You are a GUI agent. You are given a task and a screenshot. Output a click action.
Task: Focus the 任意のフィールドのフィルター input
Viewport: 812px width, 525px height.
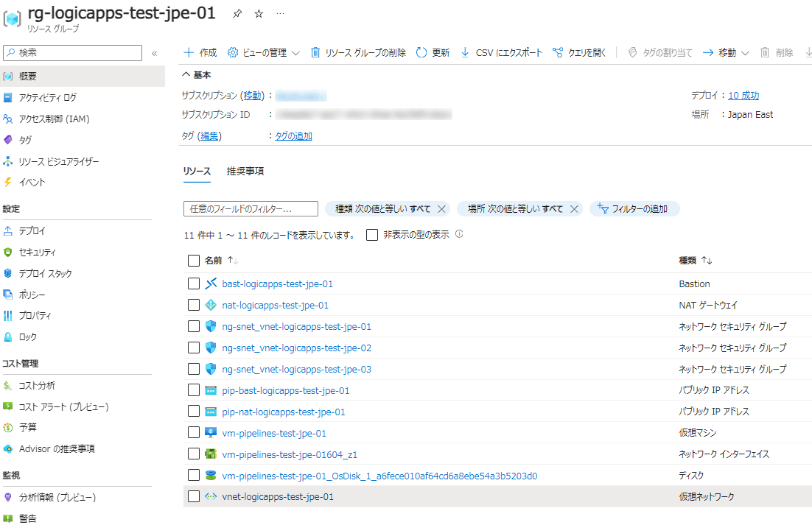251,209
